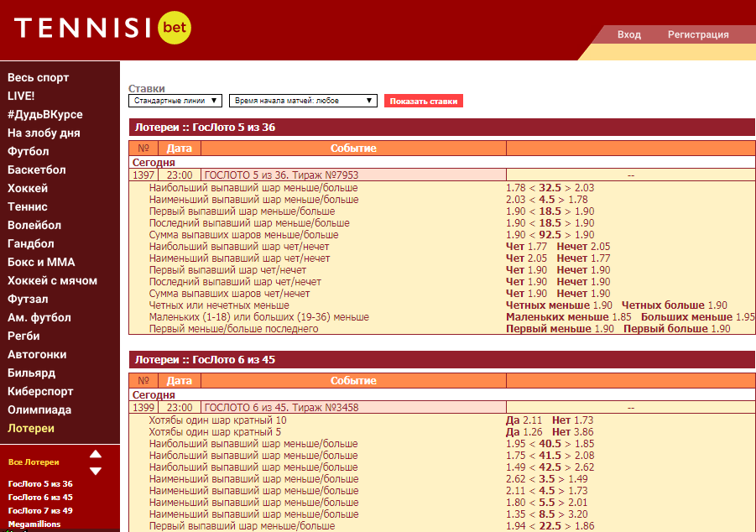Select Волейбол in the sidebar
Viewport: 756px width, 532px height.
pyautogui.click(x=34, y=225)
